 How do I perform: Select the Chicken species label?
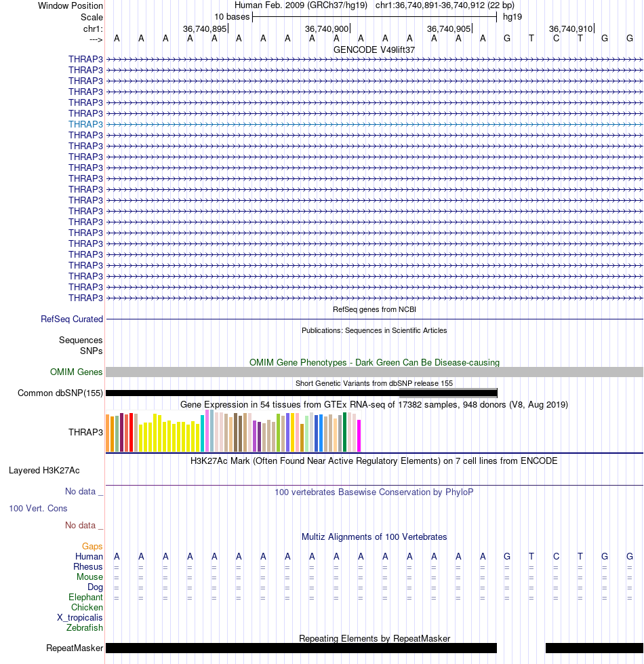click(87, 607)
